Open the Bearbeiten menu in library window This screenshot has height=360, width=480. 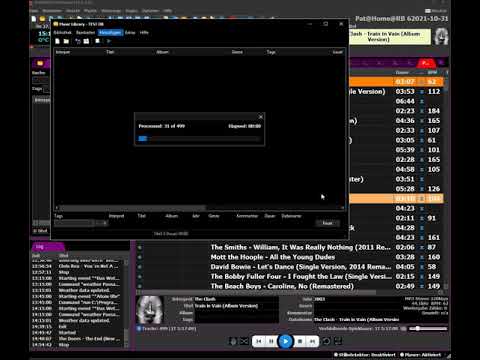point(85,33)
